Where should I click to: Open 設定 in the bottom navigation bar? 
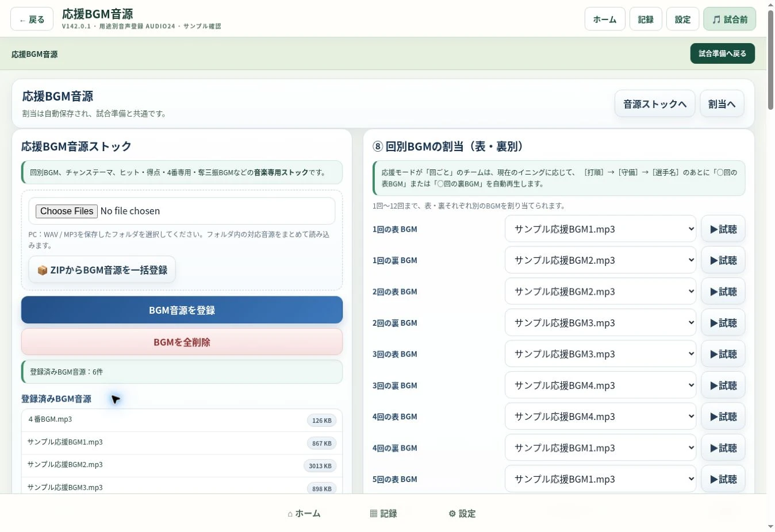[x=462, y=514]
